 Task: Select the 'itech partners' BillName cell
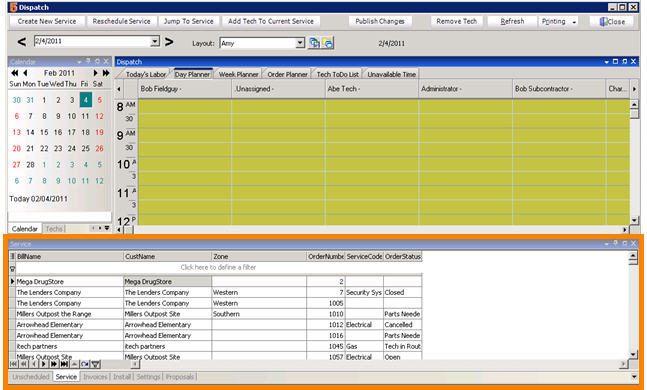tap(69, 346)
